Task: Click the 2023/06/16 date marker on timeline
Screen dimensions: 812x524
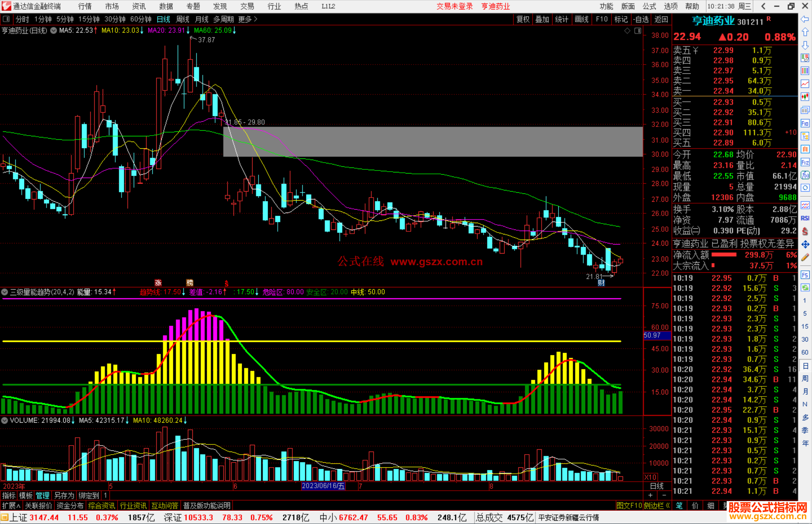Action: (x=323, y=486)
